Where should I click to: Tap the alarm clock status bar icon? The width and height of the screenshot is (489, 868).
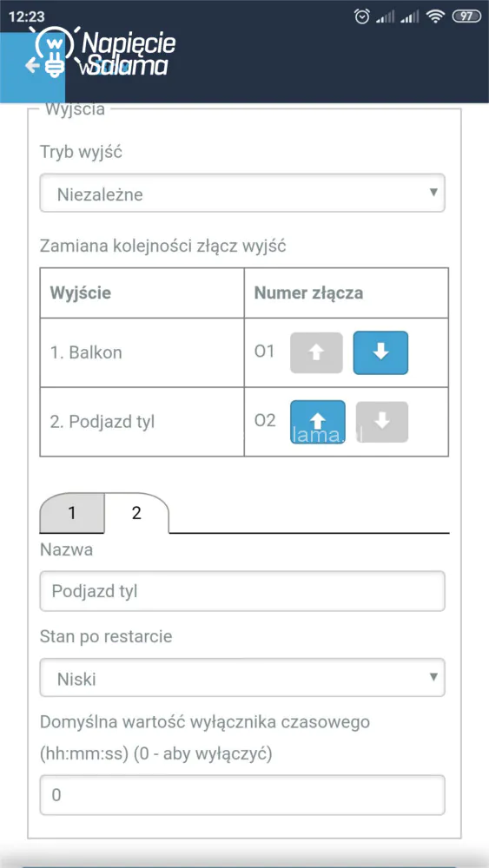(361, 16)
